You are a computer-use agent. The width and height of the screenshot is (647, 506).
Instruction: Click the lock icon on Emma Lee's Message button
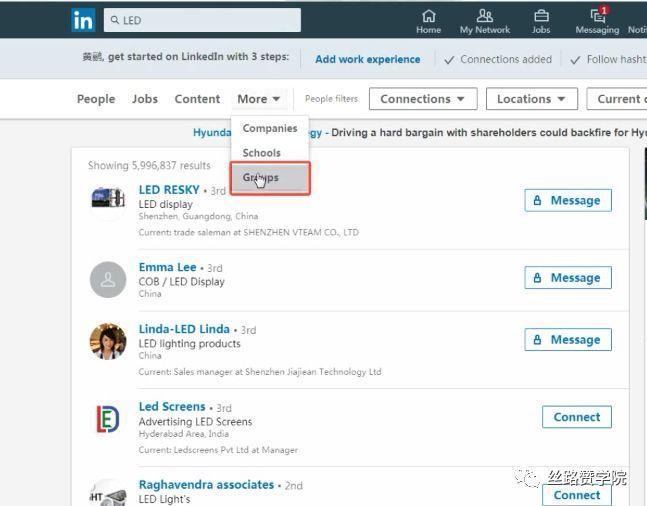(537, 278)
